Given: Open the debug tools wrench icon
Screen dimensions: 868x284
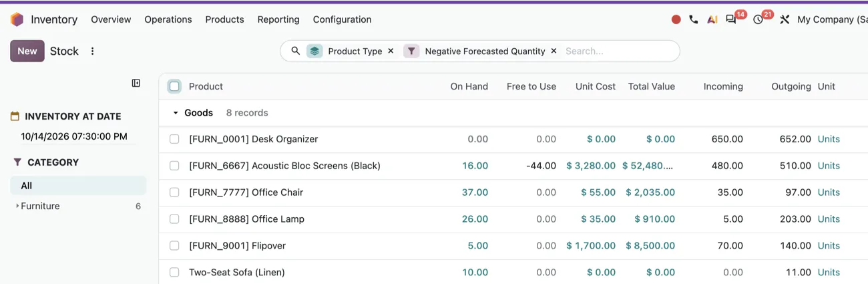Looking at the screenshot, I should click(x=785, y=19).
